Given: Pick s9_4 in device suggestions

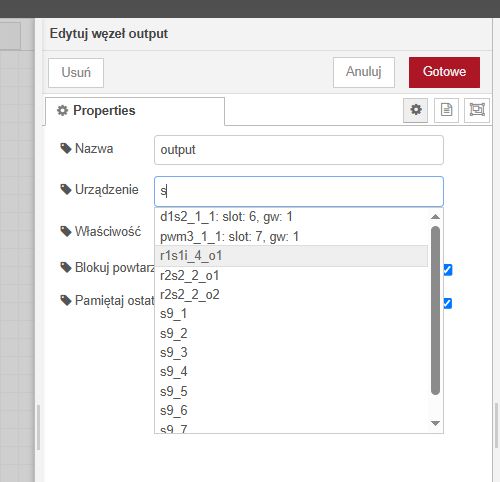Looking at the screenshot, I should pos(291,372).
